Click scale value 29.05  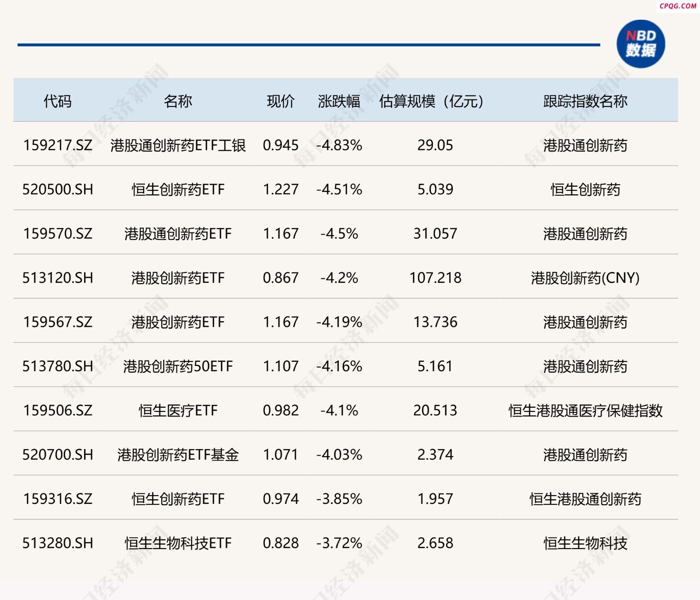point(435,145)
